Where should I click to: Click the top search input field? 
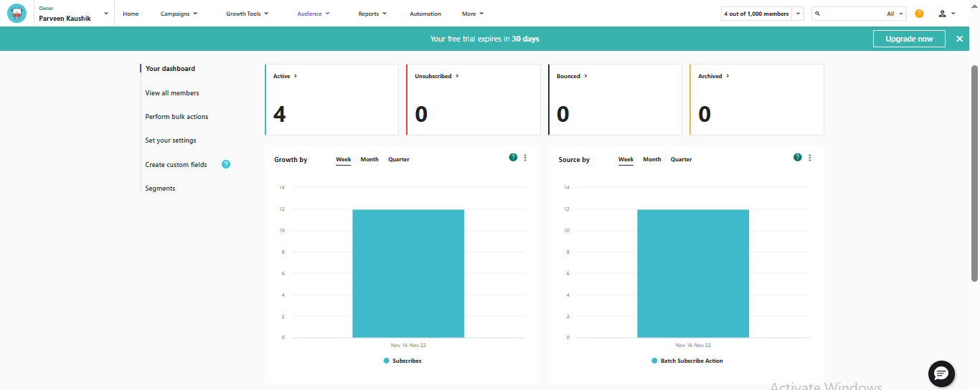pyautogui.click(x=851, y=14)
